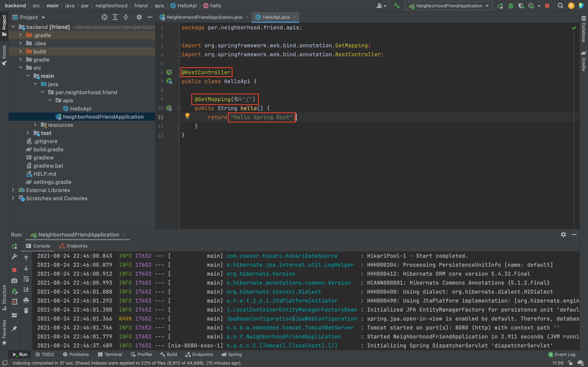The image size is (588, 367).
Task: Stop the running application with red square
Action: [547, 6]
